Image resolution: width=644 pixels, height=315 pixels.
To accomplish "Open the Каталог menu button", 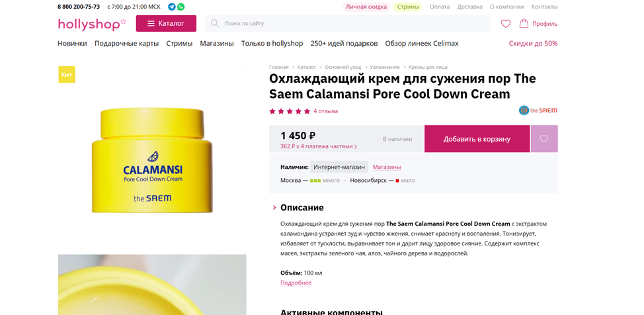I will [x=166, y=23].
